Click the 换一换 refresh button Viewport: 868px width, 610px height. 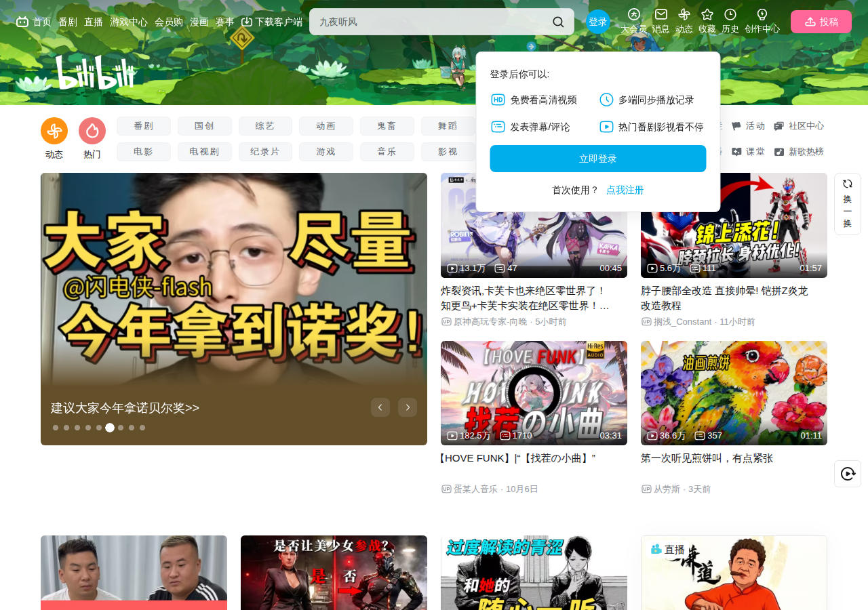(848, 204)
